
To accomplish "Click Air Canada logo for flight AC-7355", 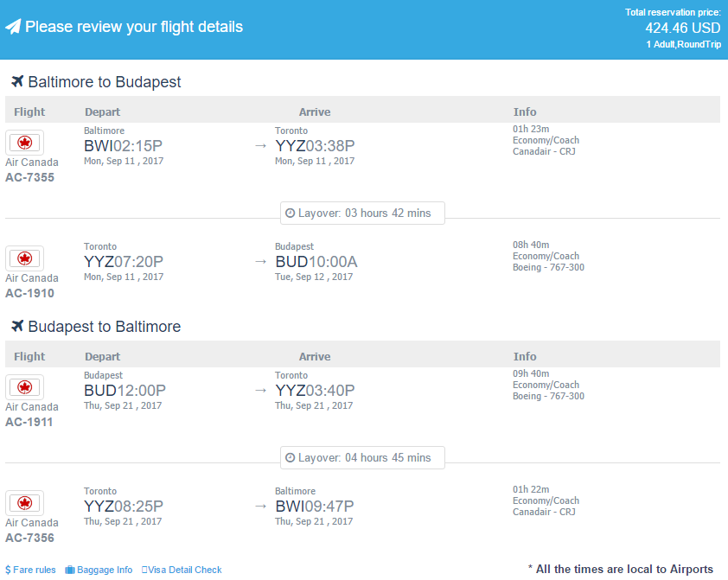I will (x=24, y=143).
